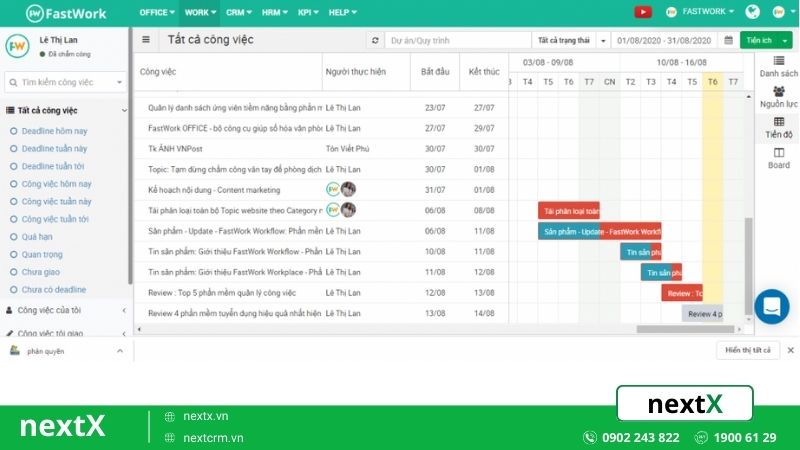800x450 pixels.
Task: Click the Dự án/Quy trình input field
Action: pos(458,40)
